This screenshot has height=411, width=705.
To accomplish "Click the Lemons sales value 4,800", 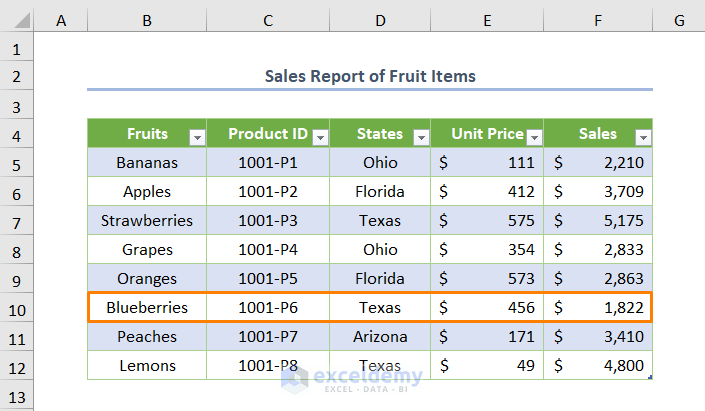I will click(x=598, y=366).
